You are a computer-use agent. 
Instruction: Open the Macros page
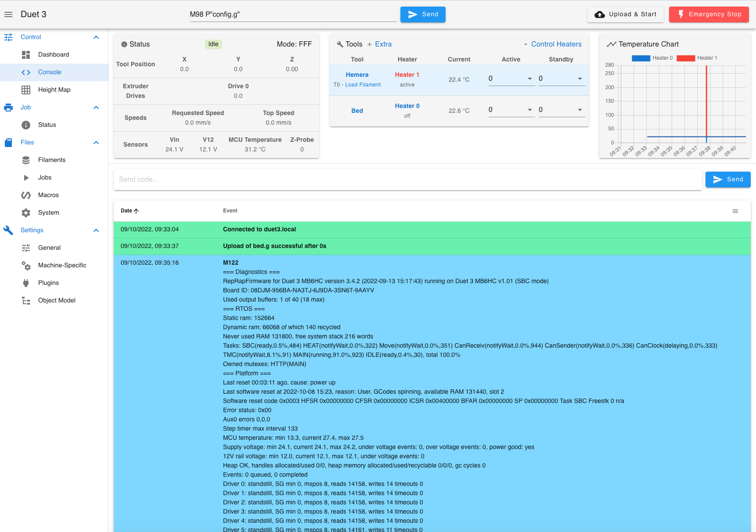coord(54,195)
